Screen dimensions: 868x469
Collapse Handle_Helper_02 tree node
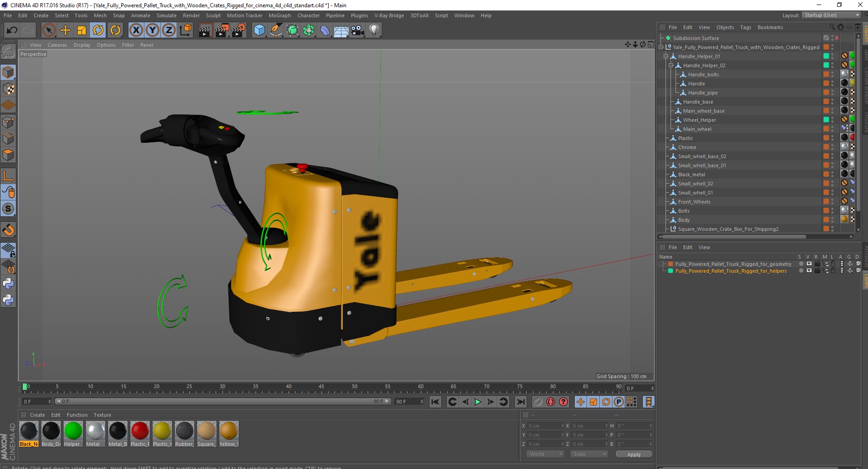671,65
